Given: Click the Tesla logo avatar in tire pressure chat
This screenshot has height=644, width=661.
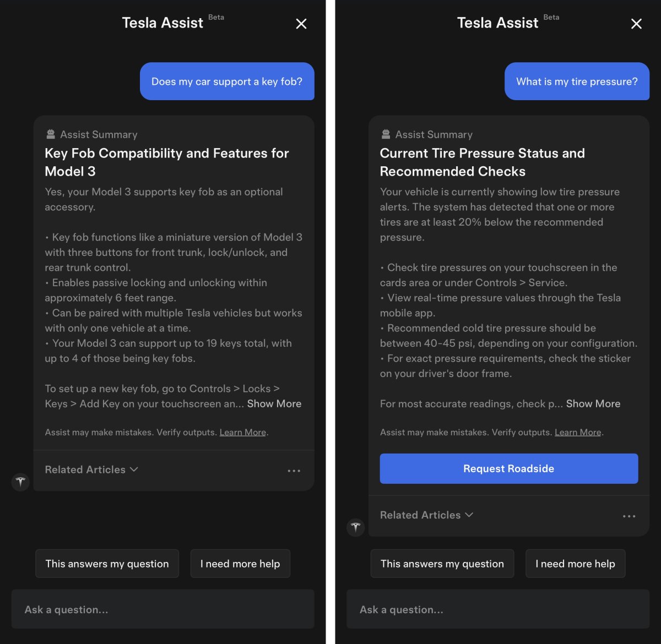Looking at the screenshot, I should pos(356,527).
